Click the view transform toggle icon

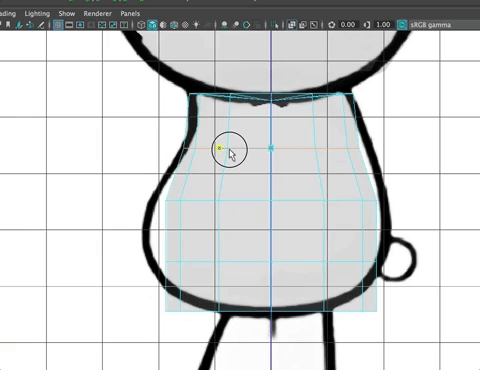pyautogui.click(x=402, y=25)
